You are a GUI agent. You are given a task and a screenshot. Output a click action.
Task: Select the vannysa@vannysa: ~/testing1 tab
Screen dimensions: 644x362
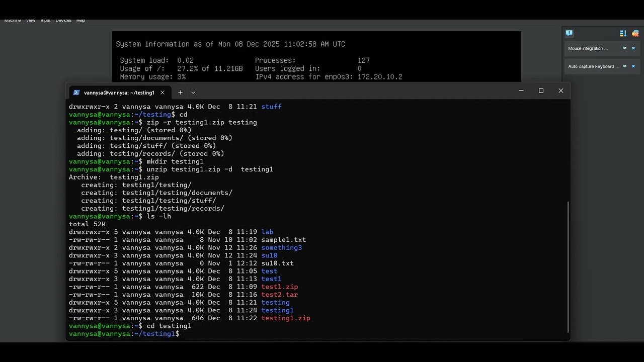pyautogui.click(x=119, y=93)
